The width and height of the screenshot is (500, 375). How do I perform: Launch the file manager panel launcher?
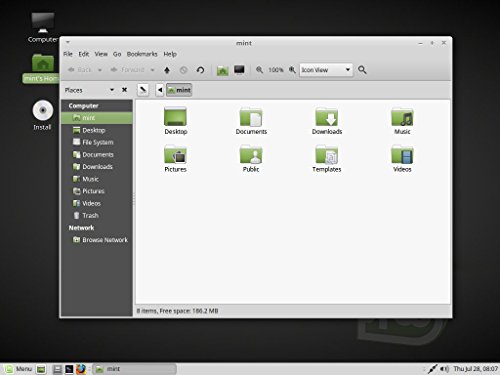click(x=57, y=369)
